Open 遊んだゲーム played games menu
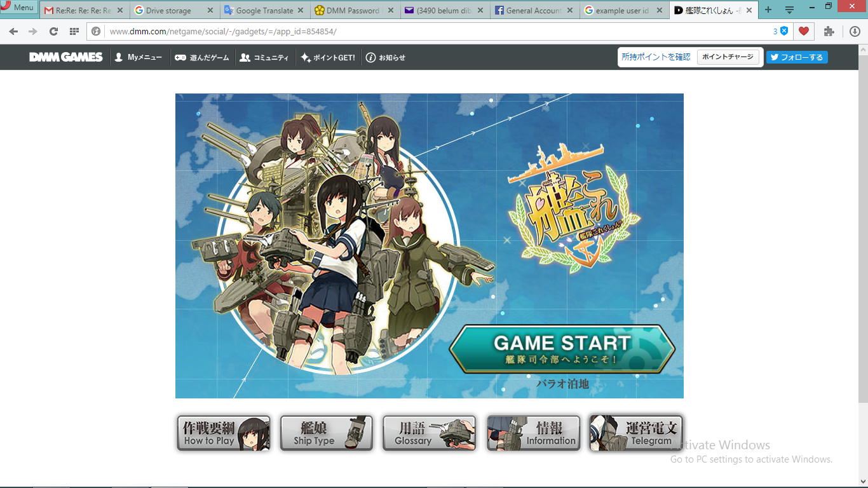The width and height of the screenshot is (868, 488). click(202, 57)
